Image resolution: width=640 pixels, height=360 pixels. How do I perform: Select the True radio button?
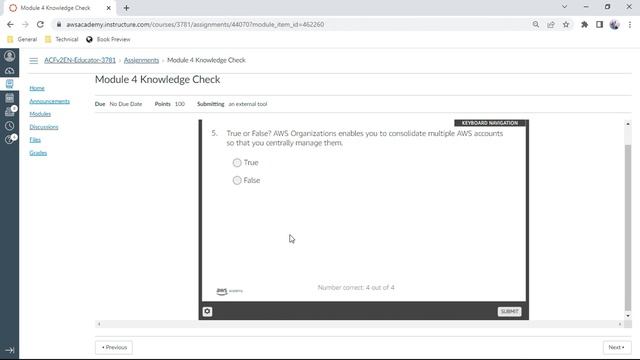pyautogui.click(x=237, y=162)
